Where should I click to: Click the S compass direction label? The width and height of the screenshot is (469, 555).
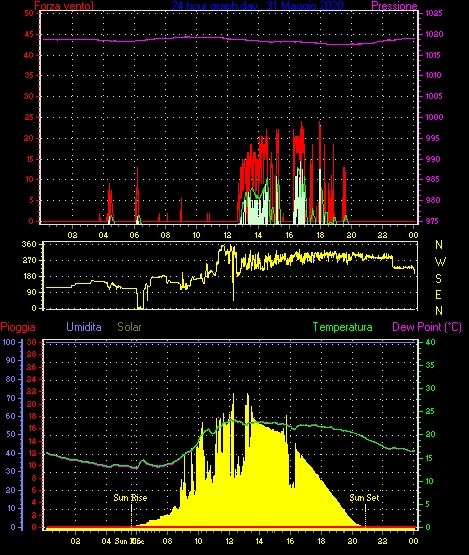pyautogui.click(x=438, y=279)
